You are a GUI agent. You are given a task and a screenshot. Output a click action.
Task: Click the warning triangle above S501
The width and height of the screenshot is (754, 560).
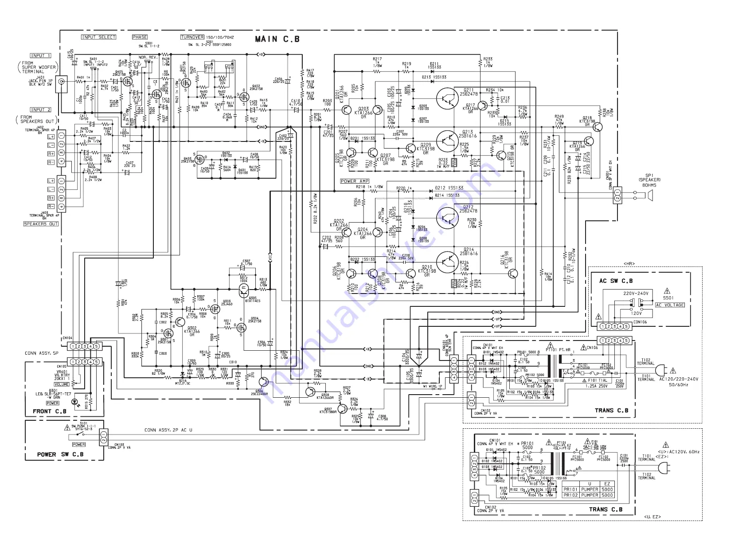point(668,291)
